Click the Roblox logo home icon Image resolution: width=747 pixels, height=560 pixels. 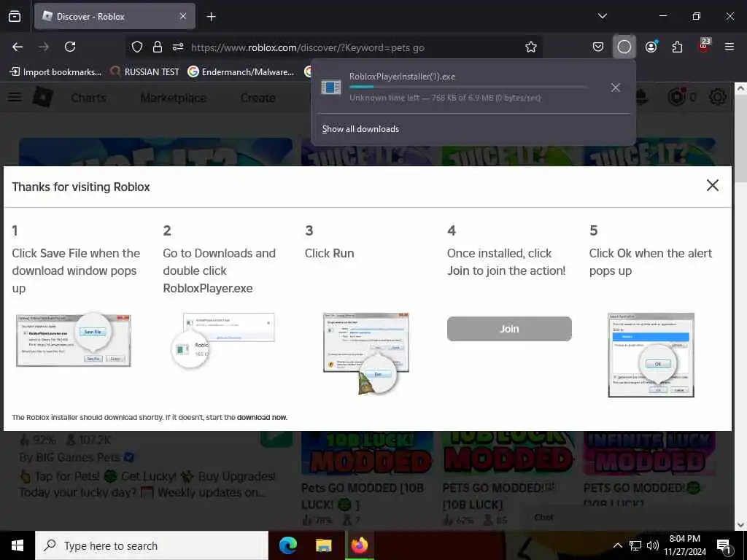43,97
